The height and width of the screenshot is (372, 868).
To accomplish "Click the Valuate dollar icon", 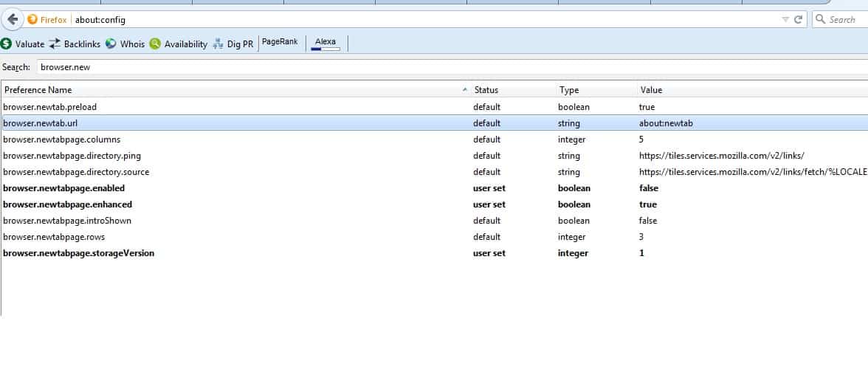I will [x=7, y=44].
